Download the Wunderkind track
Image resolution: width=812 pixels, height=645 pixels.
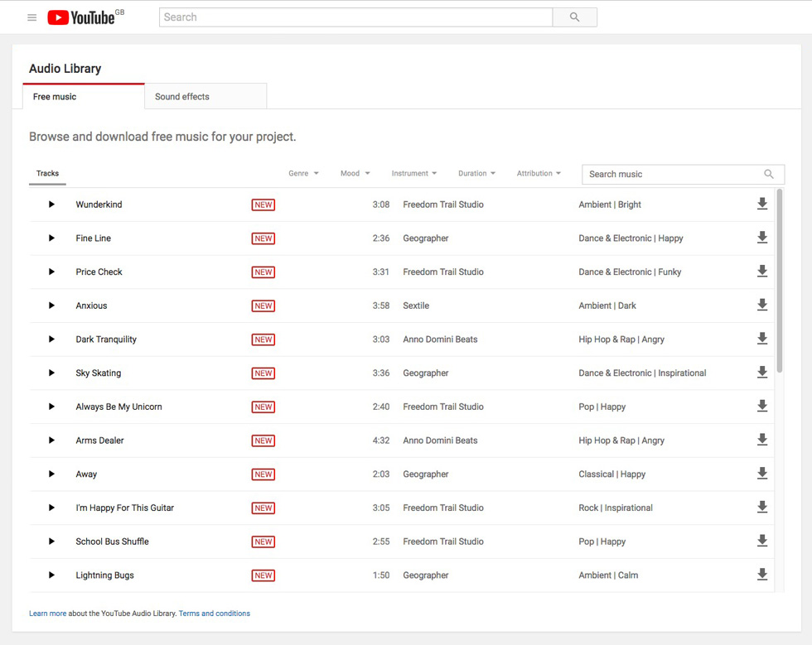point(762,204)
